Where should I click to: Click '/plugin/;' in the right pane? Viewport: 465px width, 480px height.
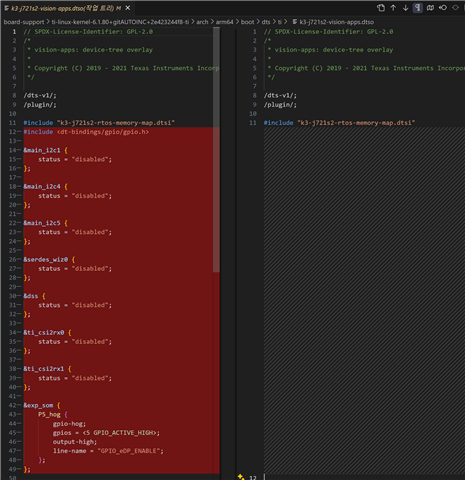[280, 105]
